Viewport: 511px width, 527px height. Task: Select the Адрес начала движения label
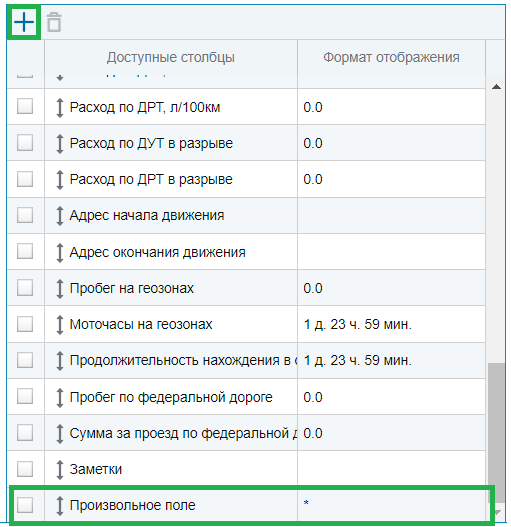coord(147,215)
